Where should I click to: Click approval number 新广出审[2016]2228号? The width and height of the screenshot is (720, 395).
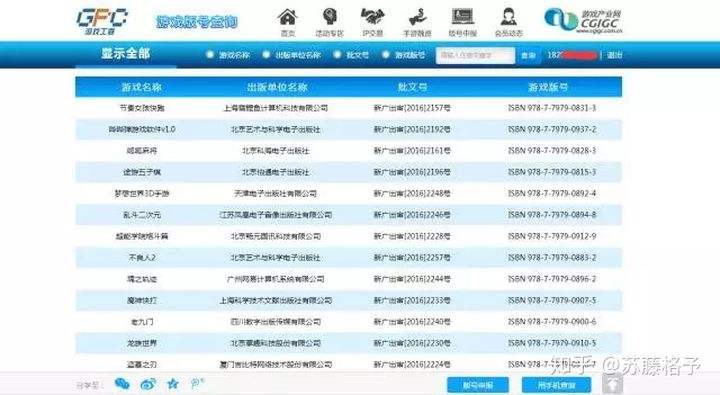[412, 236]
